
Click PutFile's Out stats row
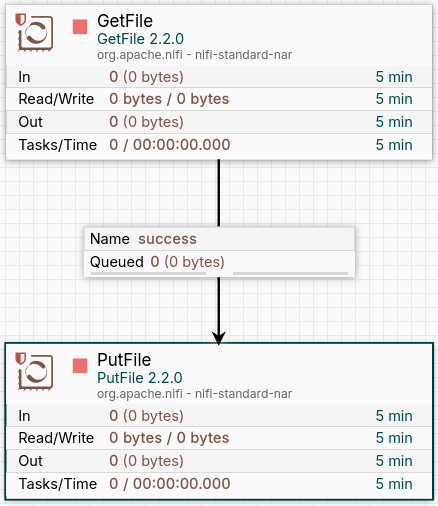(219, 461)
